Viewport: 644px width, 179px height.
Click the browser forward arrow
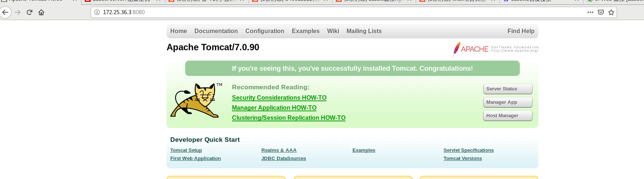(17, 12)
